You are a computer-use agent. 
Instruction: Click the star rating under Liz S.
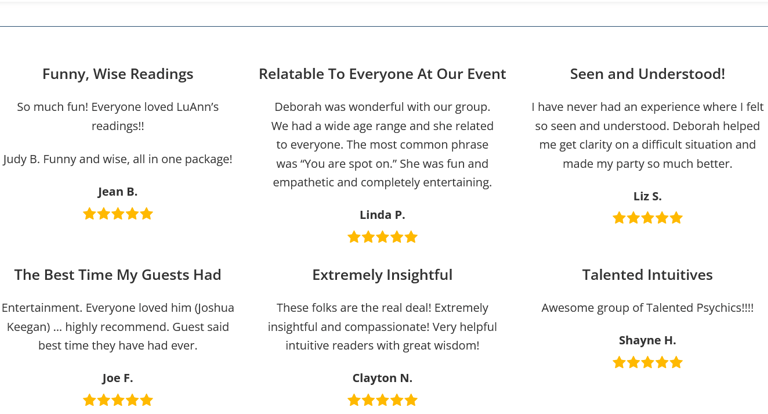tap(647, 217)
